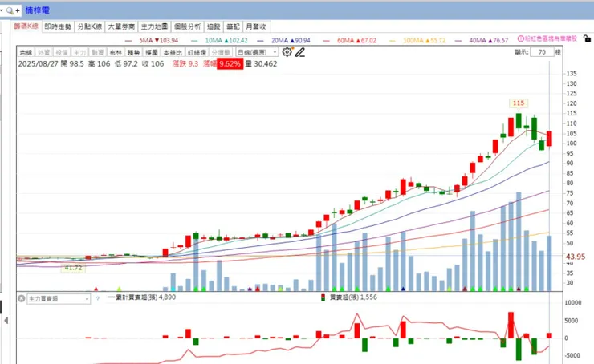
Task: Switch to 即時走勢 tab
Action: click(x=58, y=26)
